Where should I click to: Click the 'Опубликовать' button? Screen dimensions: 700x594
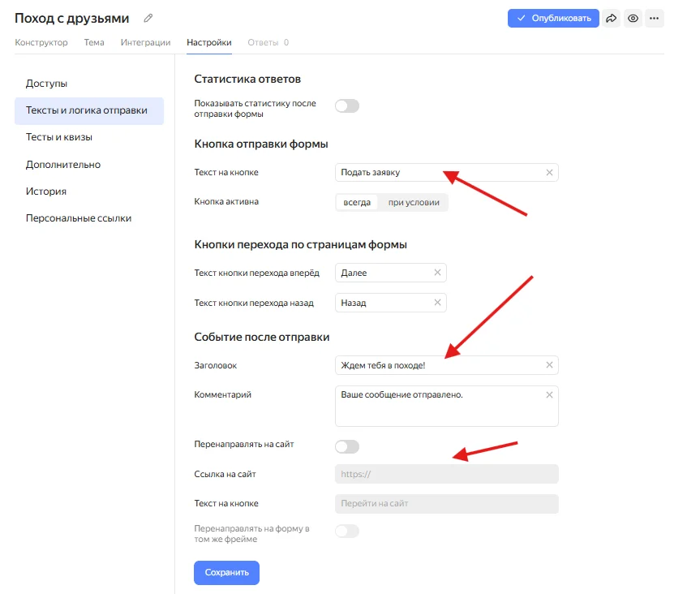pyautogui.click(x=553, y=18)
